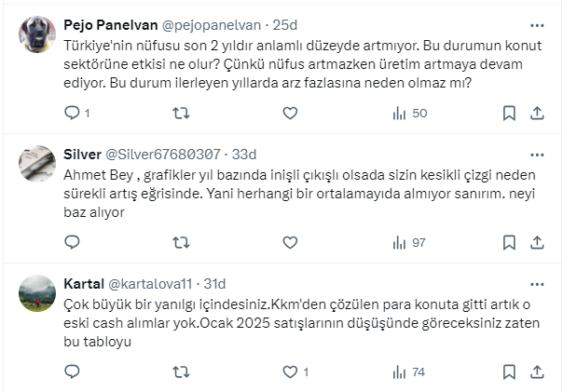Share Silver's tweet
577x392 pixels.
pos(537,242)
